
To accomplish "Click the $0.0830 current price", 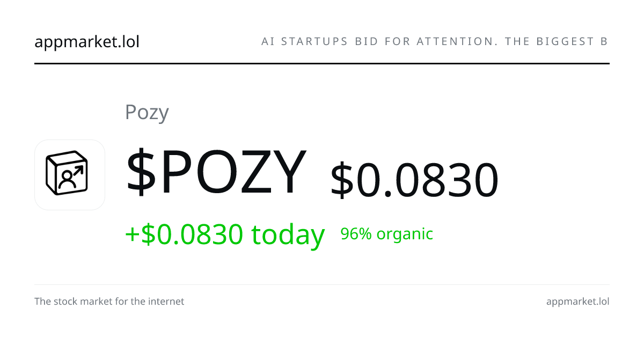I will pyautogui.click(x=414, y=181).
